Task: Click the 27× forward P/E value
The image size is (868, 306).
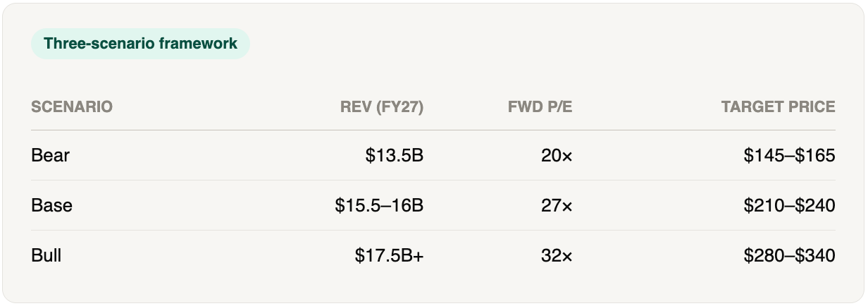Action: [557, 205]
